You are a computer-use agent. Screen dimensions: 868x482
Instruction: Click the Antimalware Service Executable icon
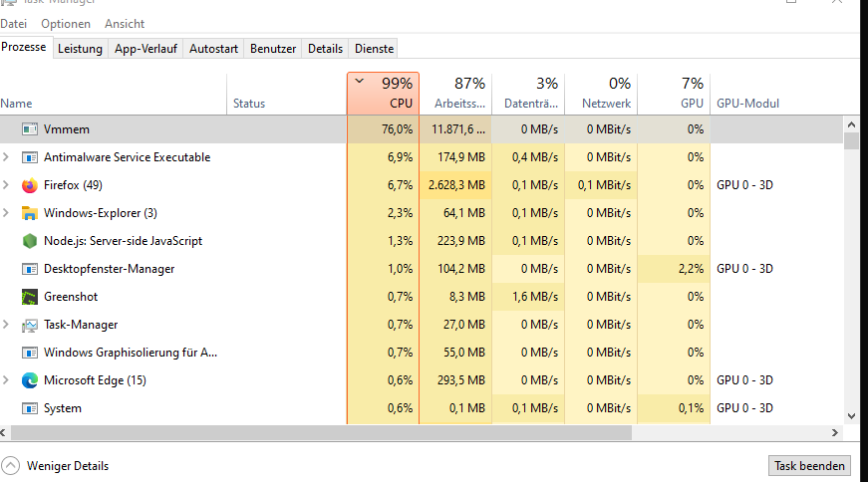30,157
